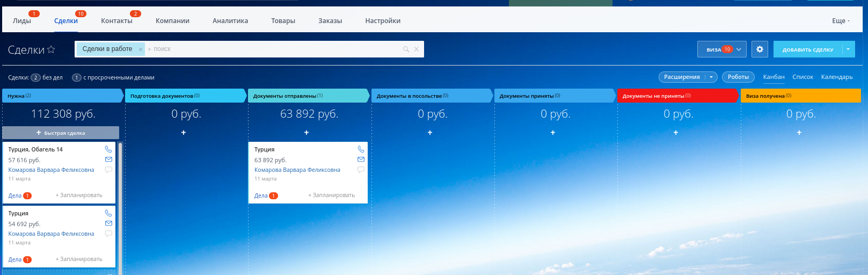
Task: Email contact on 63 892 руб. card
Action: pos(361,160)
